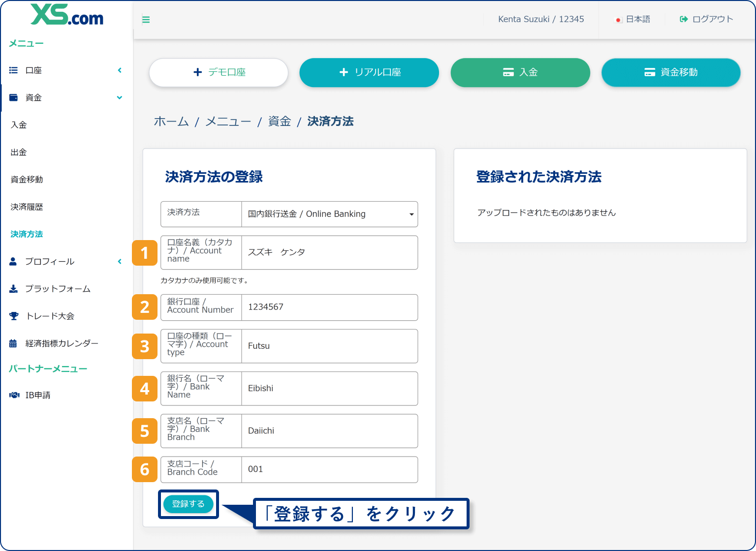This screenshot has width=756, height=551.
Task: Click the trophy icon beside トレード大会
Action: click(14, 316)
